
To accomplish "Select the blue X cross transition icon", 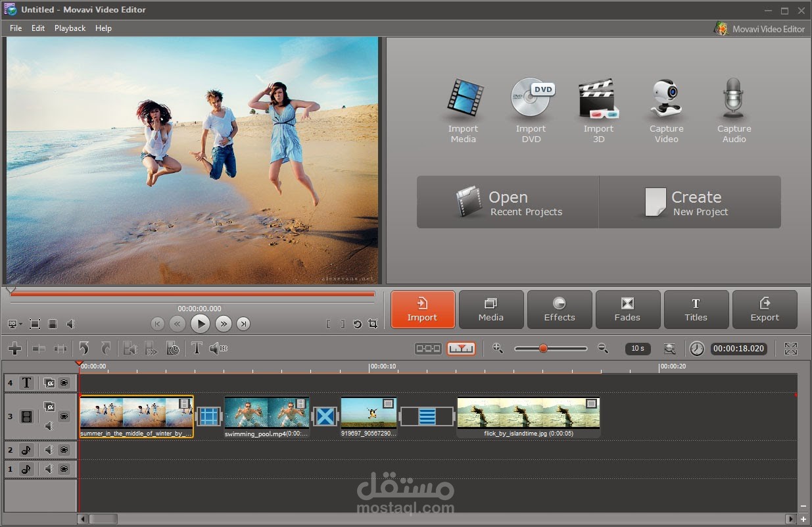I will (x=325, y=416).
